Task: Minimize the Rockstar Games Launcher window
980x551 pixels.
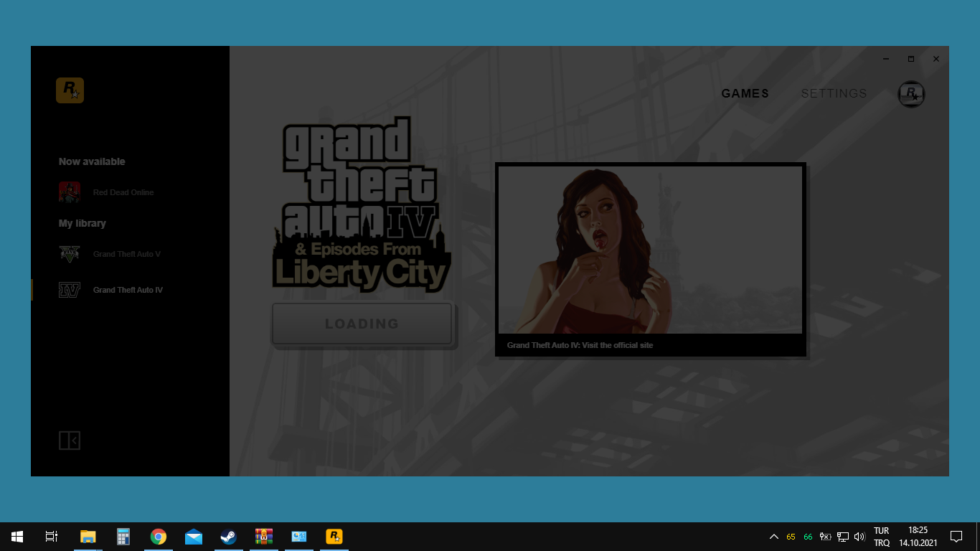Action: 887,59
